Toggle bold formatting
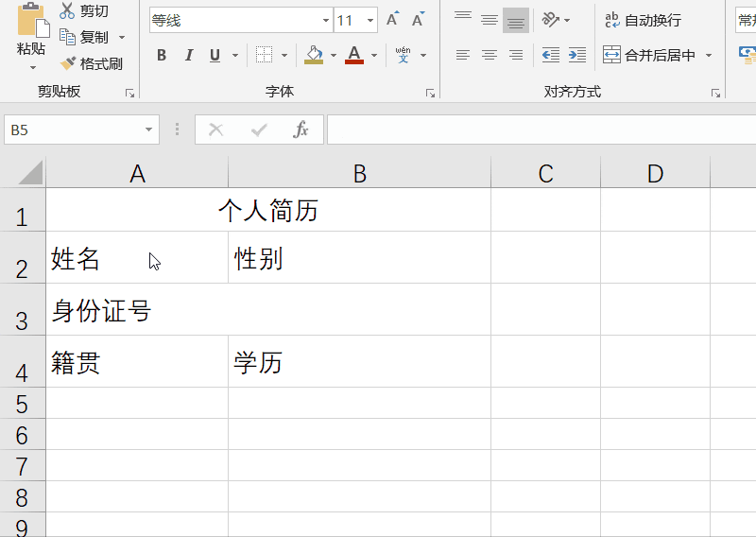The image size is (756, 537). coord(162,56)
